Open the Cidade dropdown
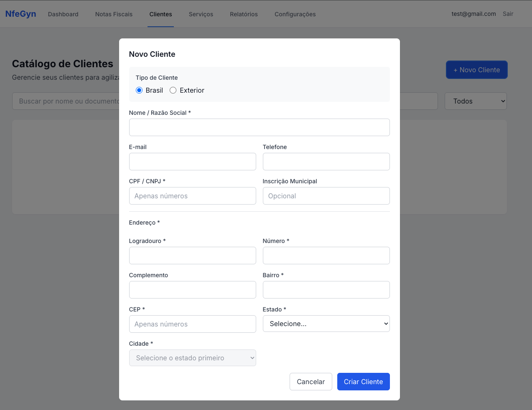 tap(192, 358)
